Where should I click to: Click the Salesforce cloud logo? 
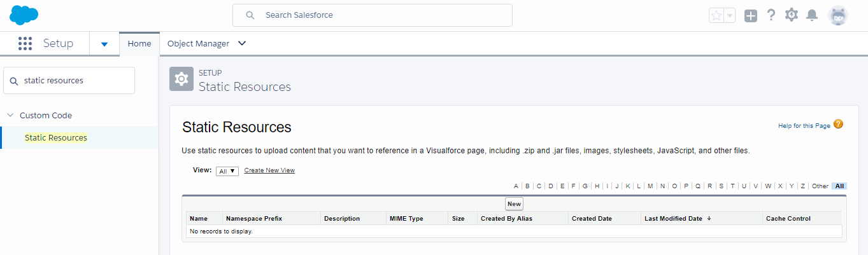coord(24,15)
